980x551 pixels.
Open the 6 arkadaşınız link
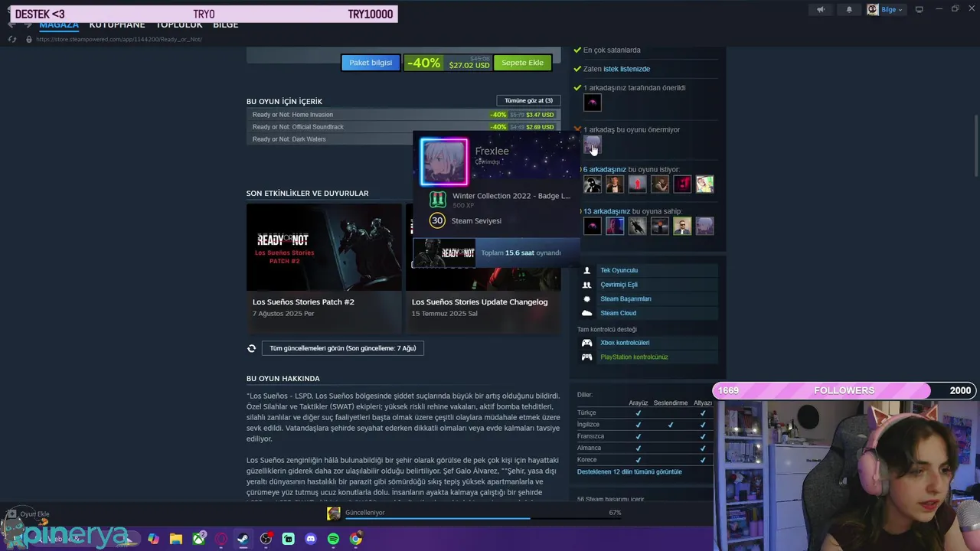tap(605, 170)
